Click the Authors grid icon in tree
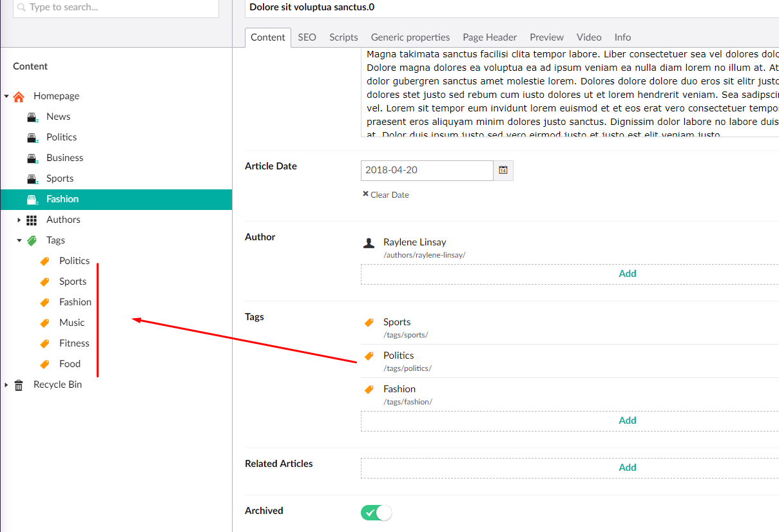 click(x=32, y=220)
